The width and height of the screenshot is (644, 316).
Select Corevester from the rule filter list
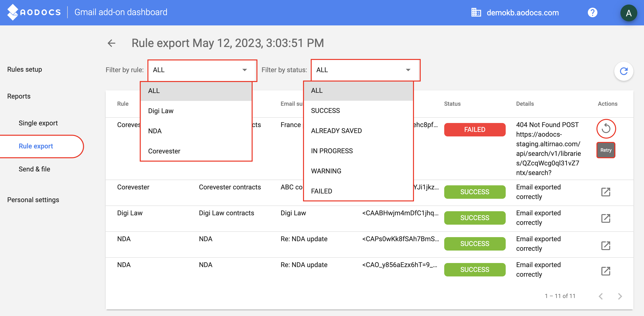click(164, 151)
